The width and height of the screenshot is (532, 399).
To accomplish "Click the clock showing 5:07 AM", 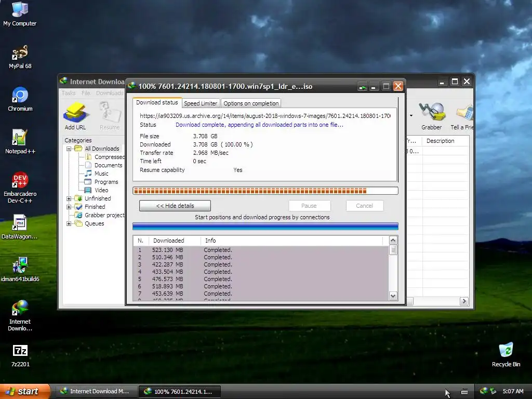I will pos(513,391).
